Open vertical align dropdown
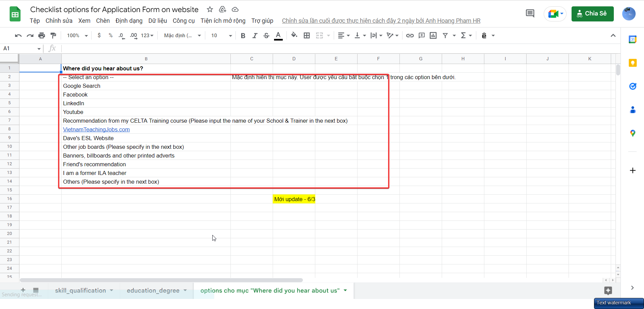644x309 pixels. (360, 36)
